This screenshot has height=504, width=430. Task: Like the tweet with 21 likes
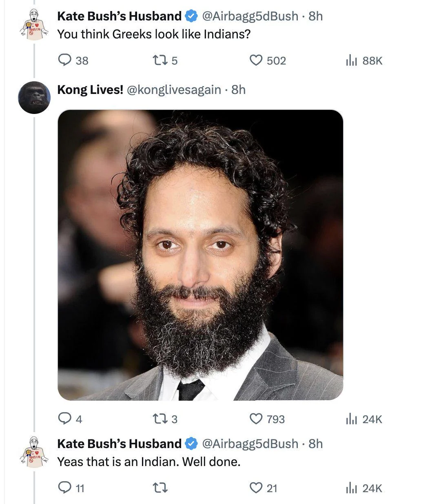pos(263,488)
